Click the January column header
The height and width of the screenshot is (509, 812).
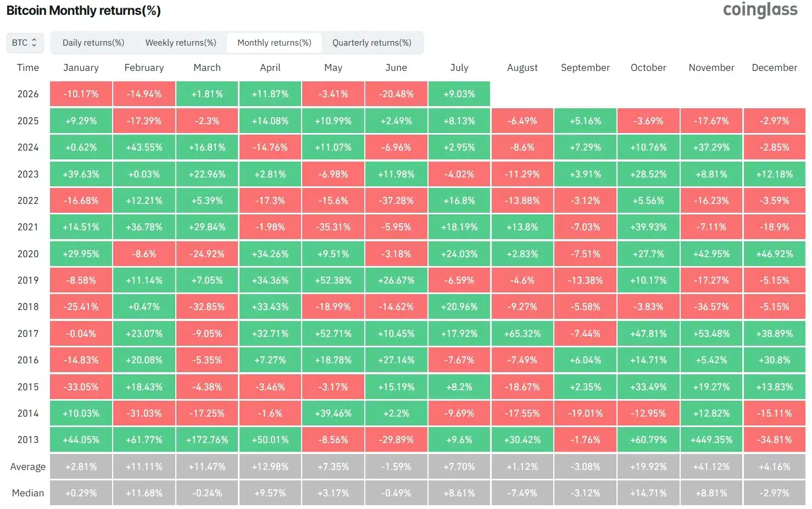click(81, 68)
